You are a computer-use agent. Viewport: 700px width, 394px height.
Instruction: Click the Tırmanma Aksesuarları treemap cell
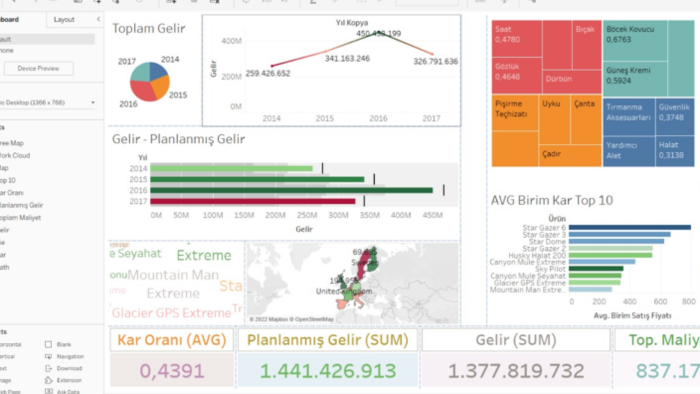pos(629,117)
